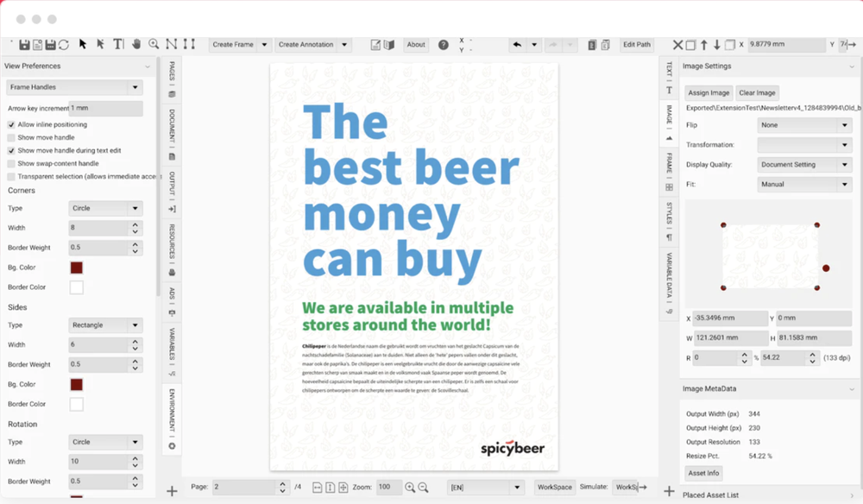Image resolution: width=863 pixels, height=504 pixels.
Task: Switch to the FRAME side tab
Action: click(x=670, y=171)
